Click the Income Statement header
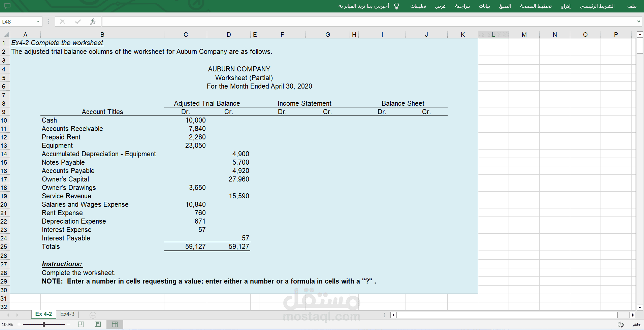 [x=304, y=103]
